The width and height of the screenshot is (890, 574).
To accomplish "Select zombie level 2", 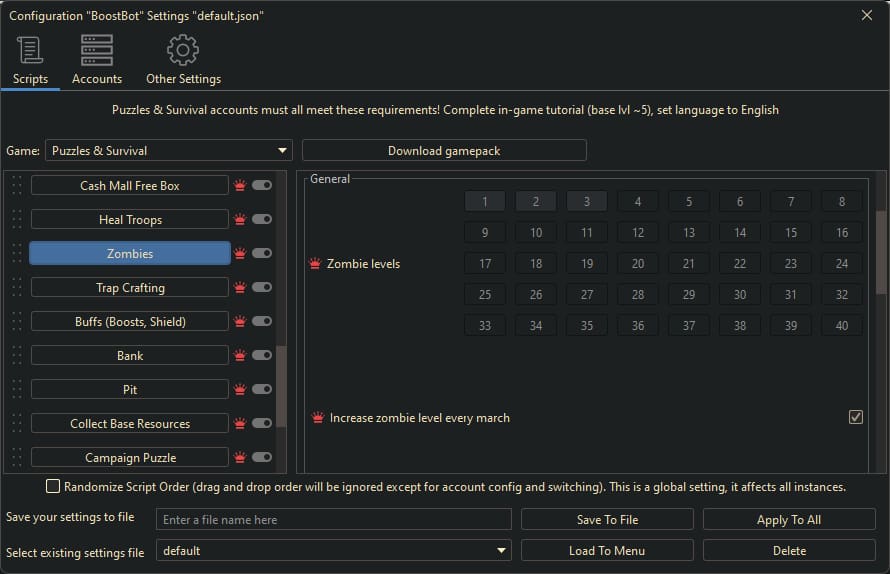I will coord(536,202).
